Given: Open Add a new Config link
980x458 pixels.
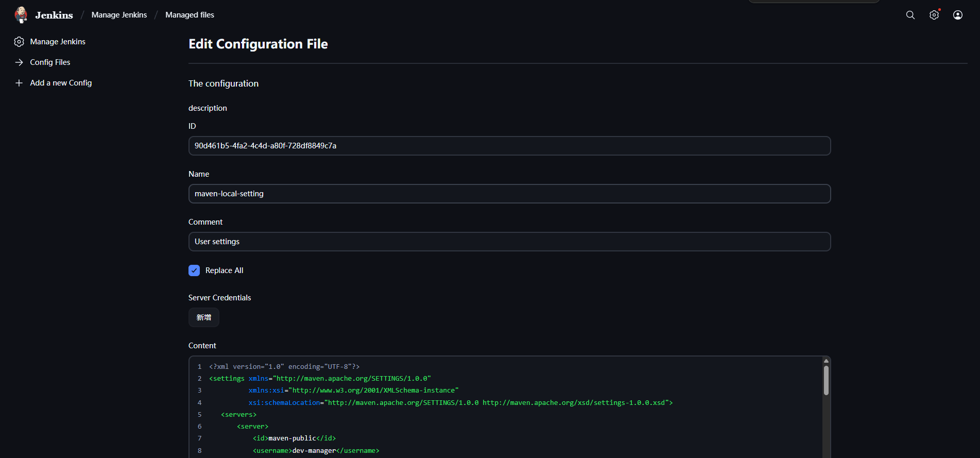Looking at the screenshot, I should click(61, 83).
